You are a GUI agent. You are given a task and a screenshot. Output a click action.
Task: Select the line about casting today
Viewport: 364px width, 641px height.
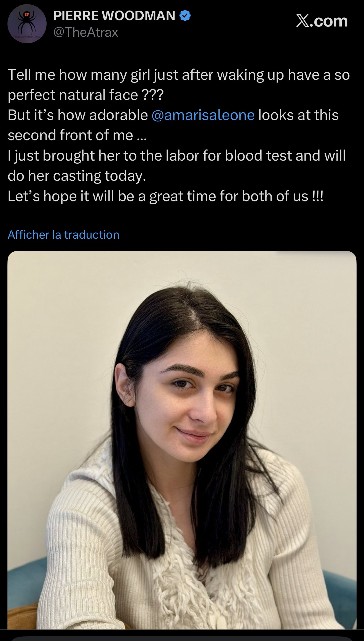pos(77,176)
